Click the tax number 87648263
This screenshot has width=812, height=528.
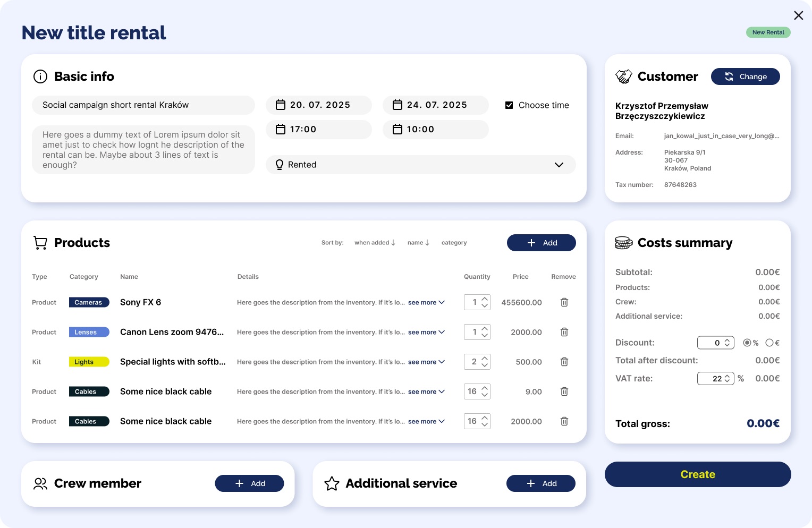[x=680, y=185]
